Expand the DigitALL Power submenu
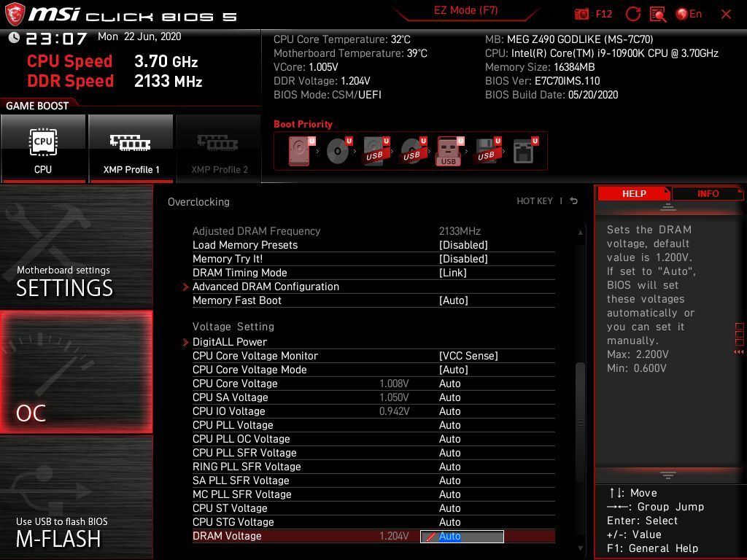The height and width of the screenshot is (560, 747). tap(373, 341)
